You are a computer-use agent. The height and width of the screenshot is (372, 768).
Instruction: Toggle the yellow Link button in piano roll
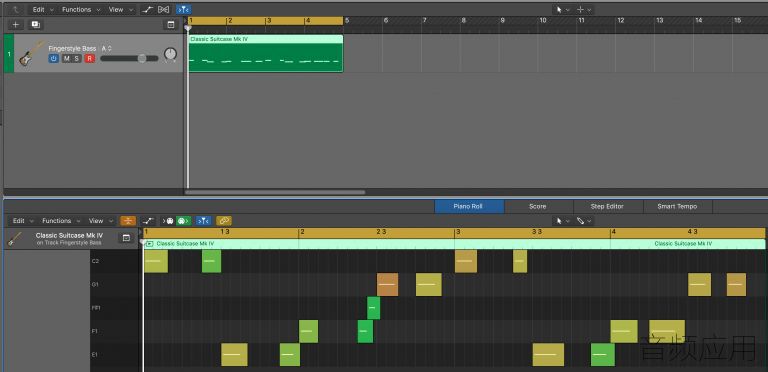[x=224, y=221]
